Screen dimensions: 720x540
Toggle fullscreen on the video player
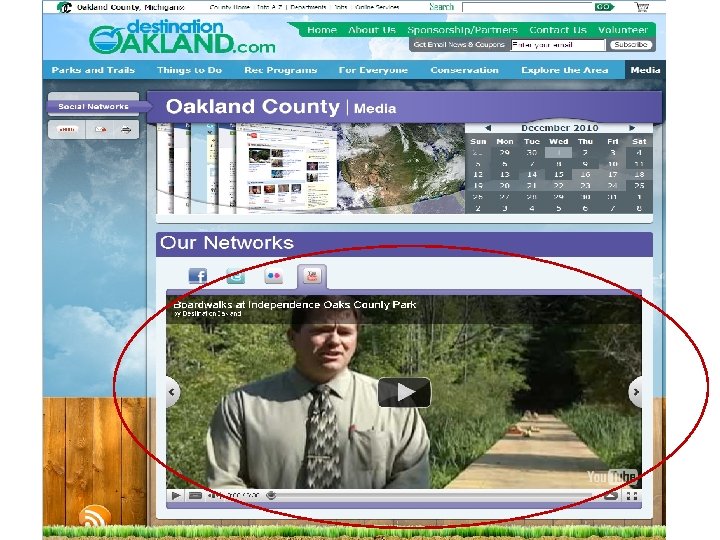click(x=632, y=496)
